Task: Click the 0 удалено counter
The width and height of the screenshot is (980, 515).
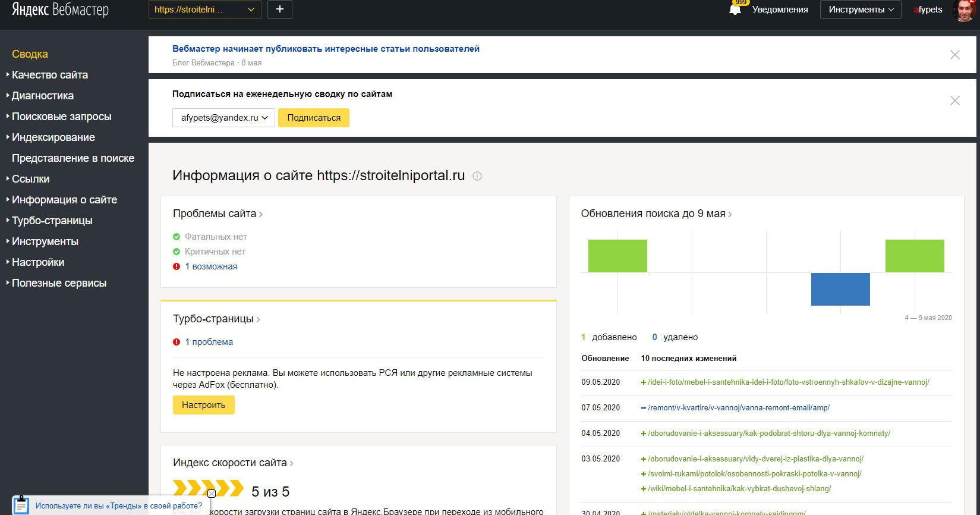Action: click(675, 337)
